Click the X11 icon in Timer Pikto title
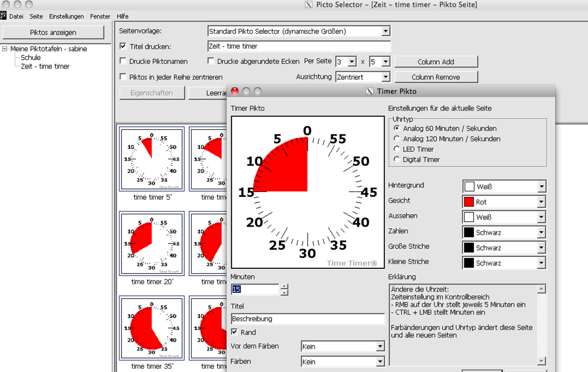Viewport: 588px width, 372px height. tap(370, 91)
